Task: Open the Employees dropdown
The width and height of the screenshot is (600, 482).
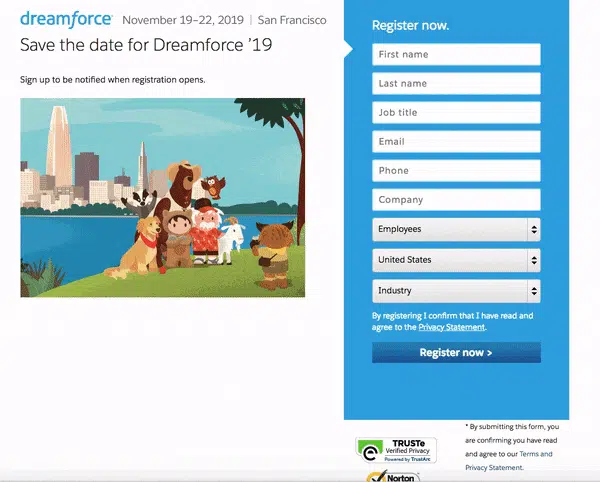Action: point(456,230)
